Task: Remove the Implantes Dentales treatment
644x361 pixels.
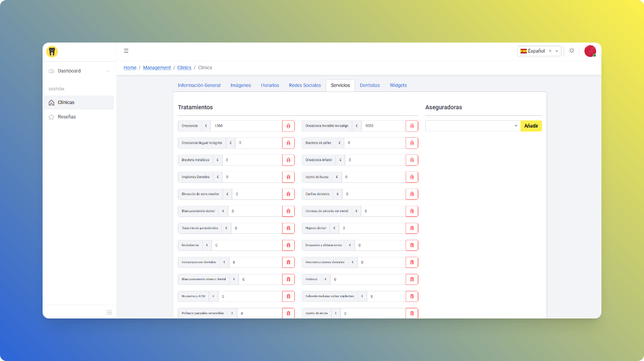Action: coord(288,177)
